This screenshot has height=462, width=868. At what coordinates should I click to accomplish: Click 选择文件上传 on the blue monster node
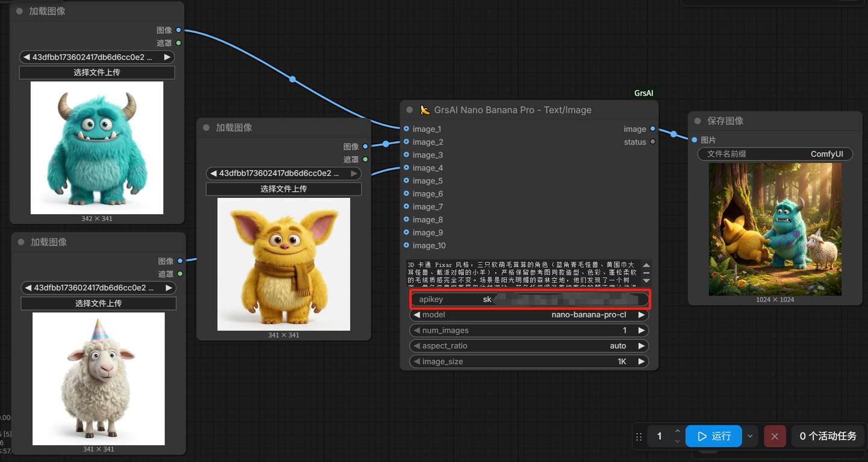pyautogui.click(x=97, y=72)
